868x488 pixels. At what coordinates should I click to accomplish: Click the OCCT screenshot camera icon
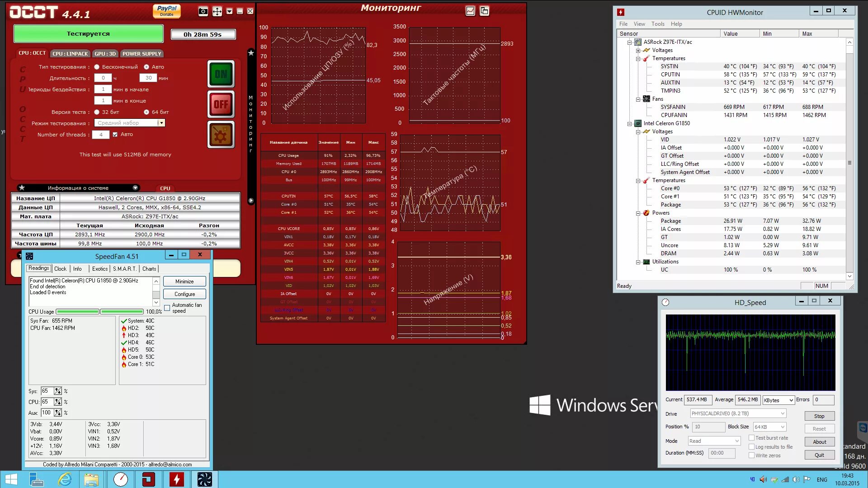(203, 11)
